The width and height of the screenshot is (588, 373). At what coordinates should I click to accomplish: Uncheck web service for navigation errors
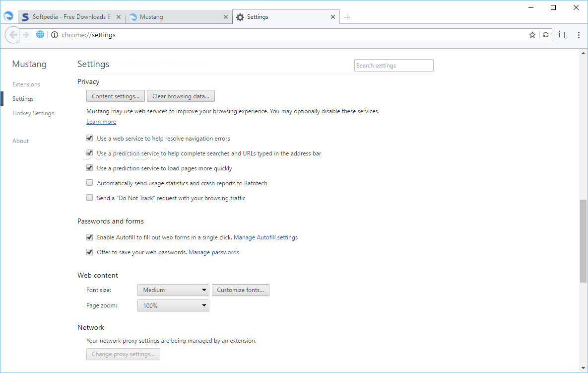(x=89, y=138)
